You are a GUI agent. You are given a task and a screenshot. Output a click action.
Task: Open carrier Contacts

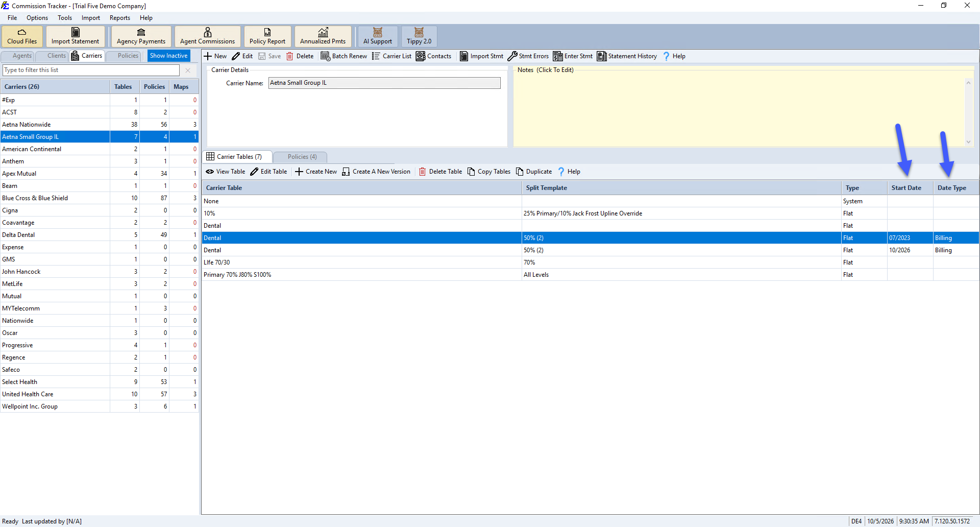pyautogui.click(x=434, y=56)
